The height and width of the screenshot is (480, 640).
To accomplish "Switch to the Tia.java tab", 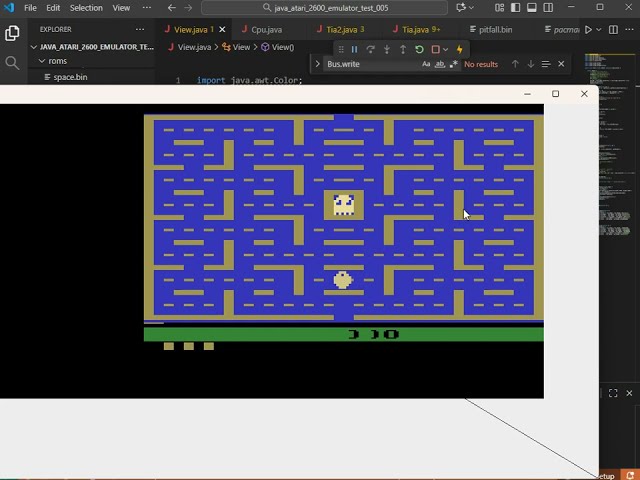I will (x=421, y=29).
